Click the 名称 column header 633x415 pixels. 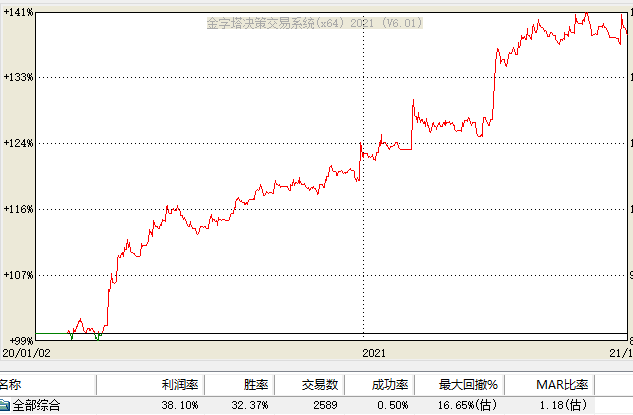[x=48, y=385]
